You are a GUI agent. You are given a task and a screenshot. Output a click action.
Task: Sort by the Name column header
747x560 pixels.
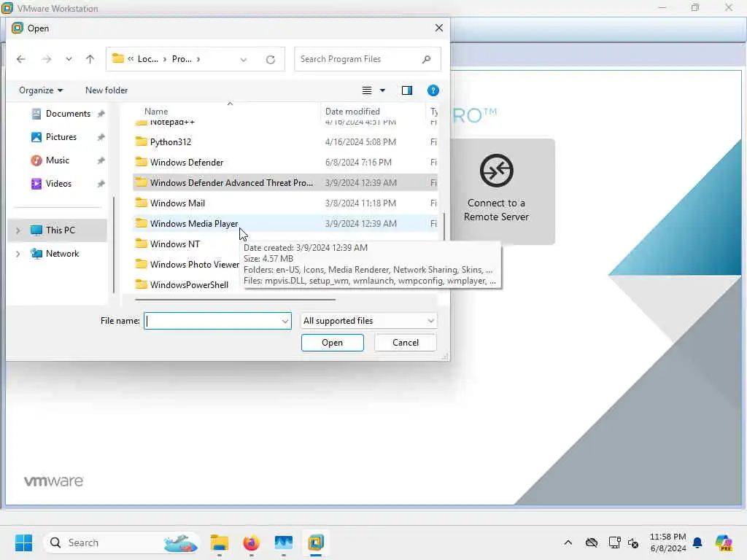point(156,112)
